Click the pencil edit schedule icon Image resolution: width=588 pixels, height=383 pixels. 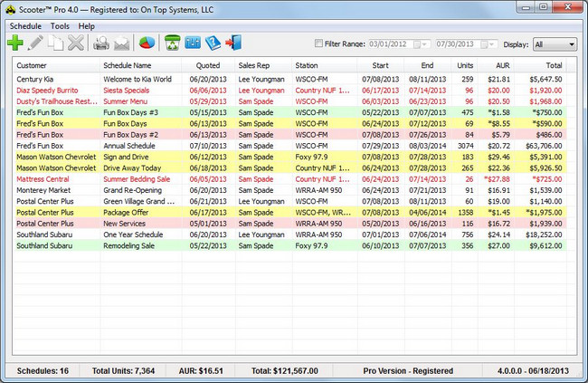(35, 43)
